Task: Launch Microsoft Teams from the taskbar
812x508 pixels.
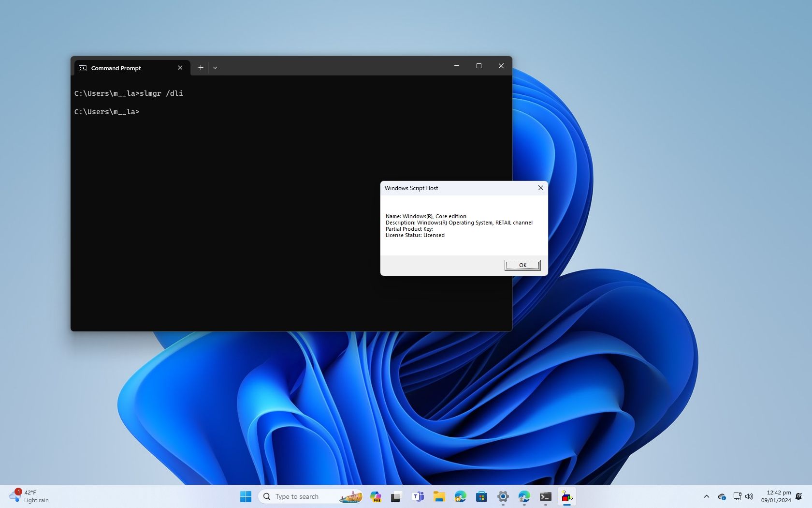Action: pos(418,496)
